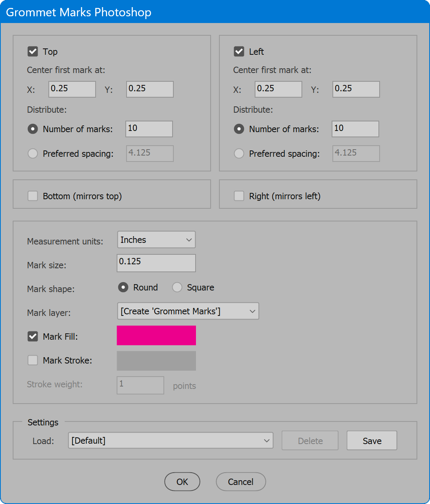Select Number of marks radio in Top section
Viewport: 430px width, 504px height.
point(33,129)
